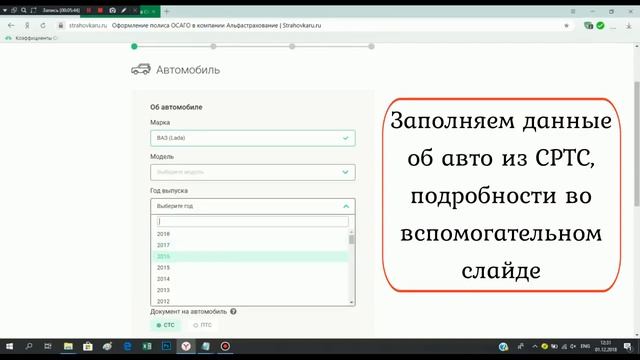Click the green checkmark extension icon
This screenshot has height=360, width=640.
(x=600, y=26)
